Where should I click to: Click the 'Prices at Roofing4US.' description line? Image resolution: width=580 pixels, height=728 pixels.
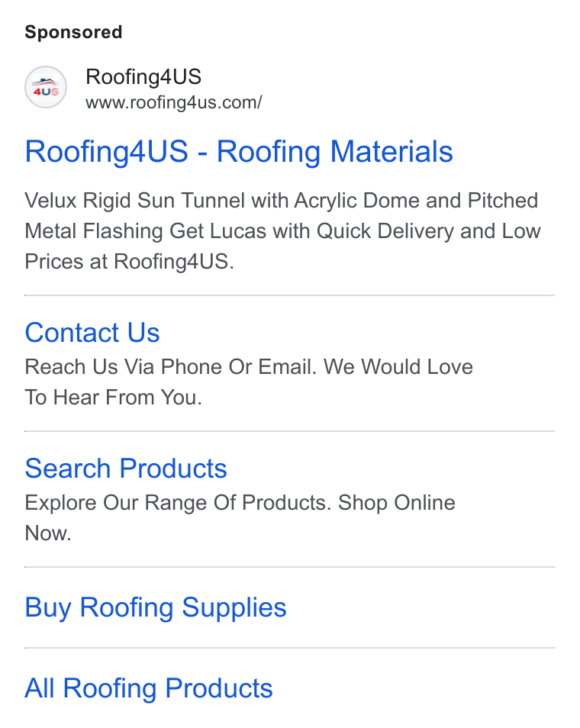point(129,262)
